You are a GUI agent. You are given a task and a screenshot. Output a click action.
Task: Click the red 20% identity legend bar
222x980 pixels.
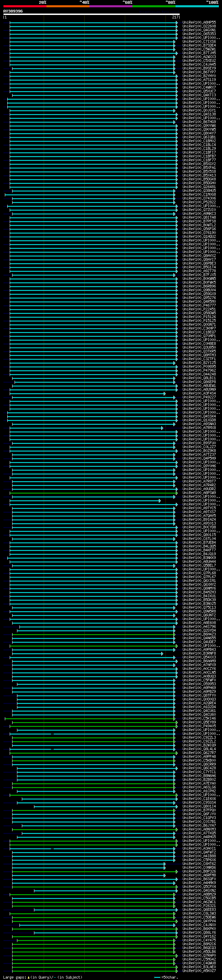pos(25,6)
